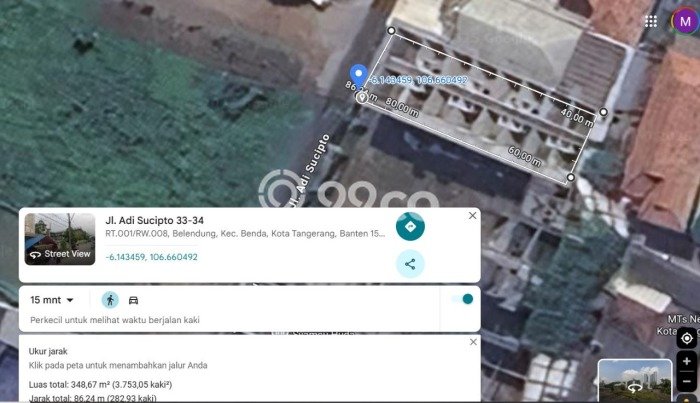Open the account avatar labeled M
The width and height of the screenshot is (700, 403).
685,21
